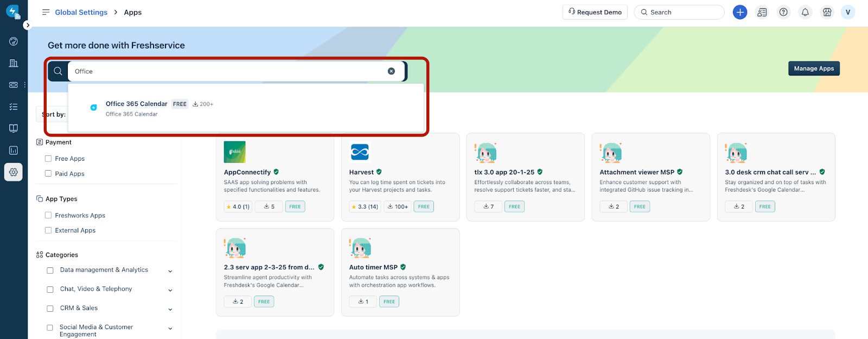
Task: Click the Request Demo button
Action: (595, 12)
